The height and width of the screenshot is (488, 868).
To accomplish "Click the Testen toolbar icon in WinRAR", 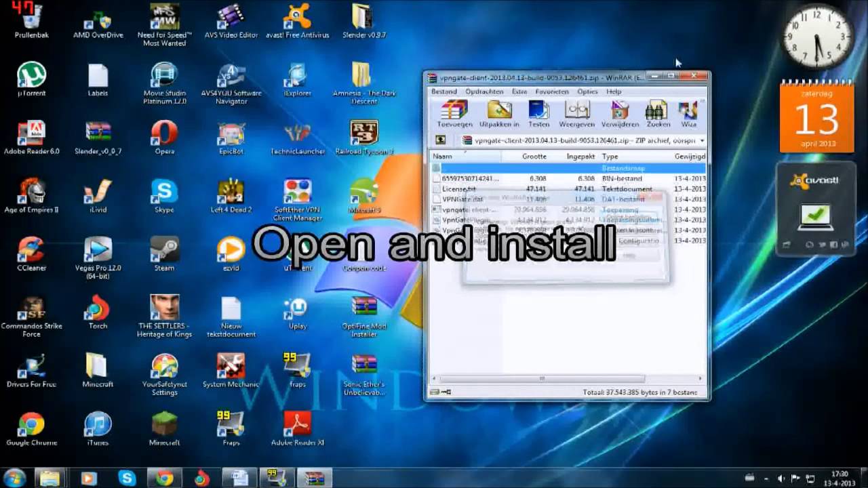I will [538, 113].
